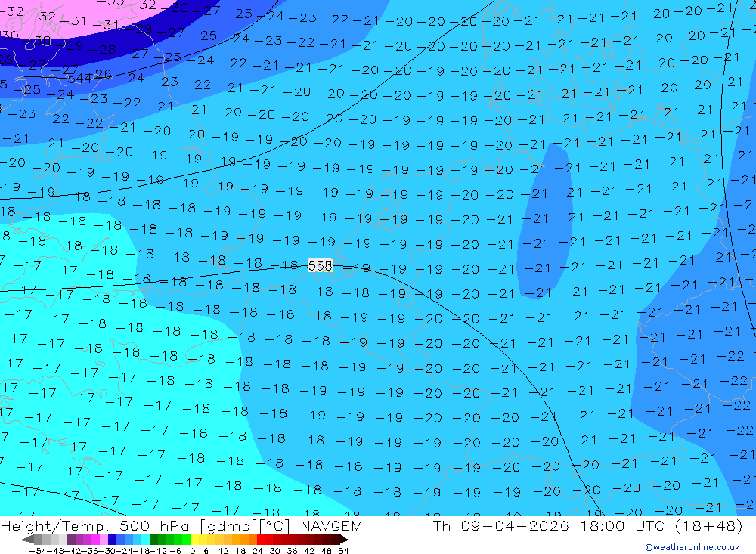Screen dimensions: 756x554
Task: Click the dark blue swatch in the temperature legend
Action: point(112,540)
